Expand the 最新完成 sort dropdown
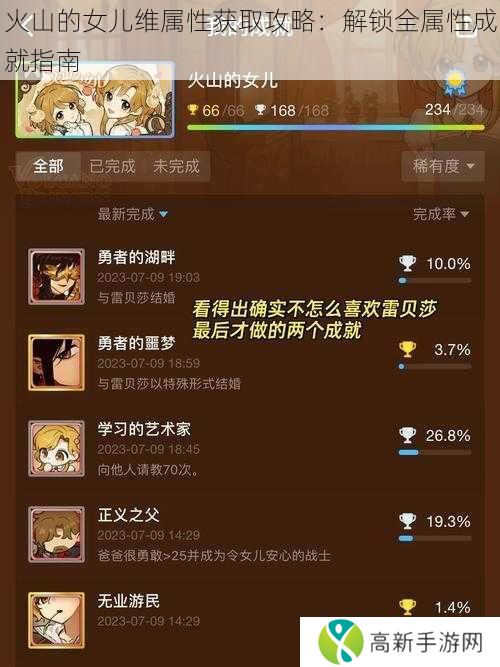Viewport: 500px width, 667px height. click(x=133, y=214)
